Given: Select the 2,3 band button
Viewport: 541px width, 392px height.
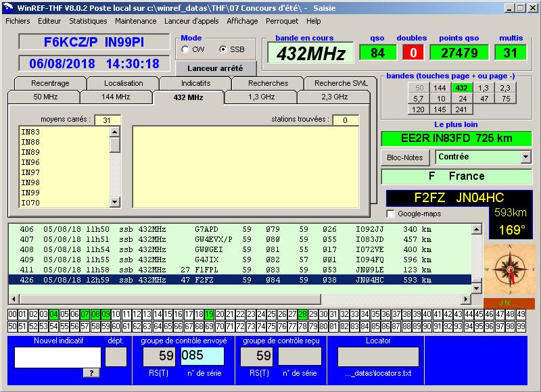Looking at the screenshot, I should click(x=505, y=88).
